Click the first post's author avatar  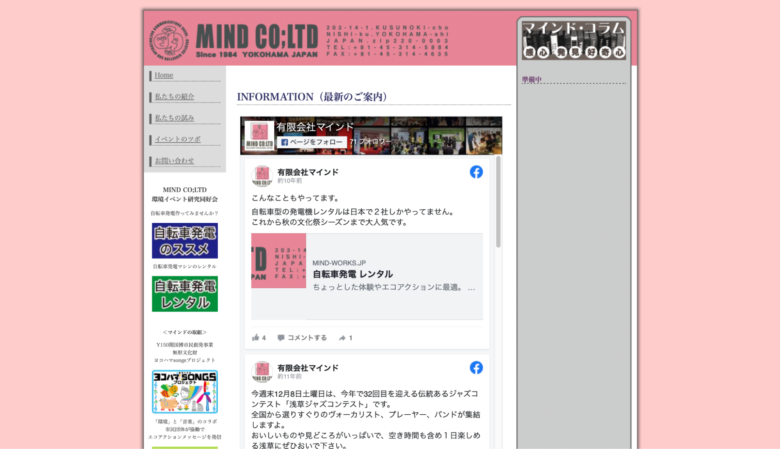262,176
